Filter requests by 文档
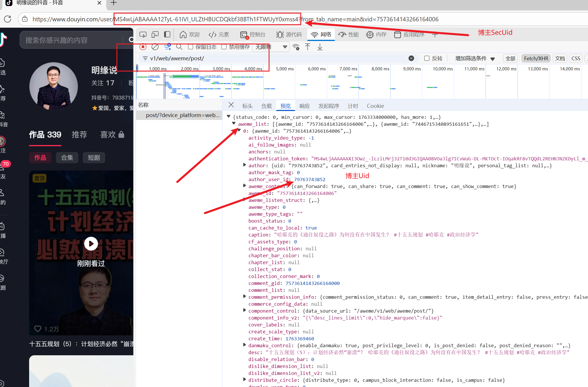This screenshot has height=387, width=588. [560, 58]
